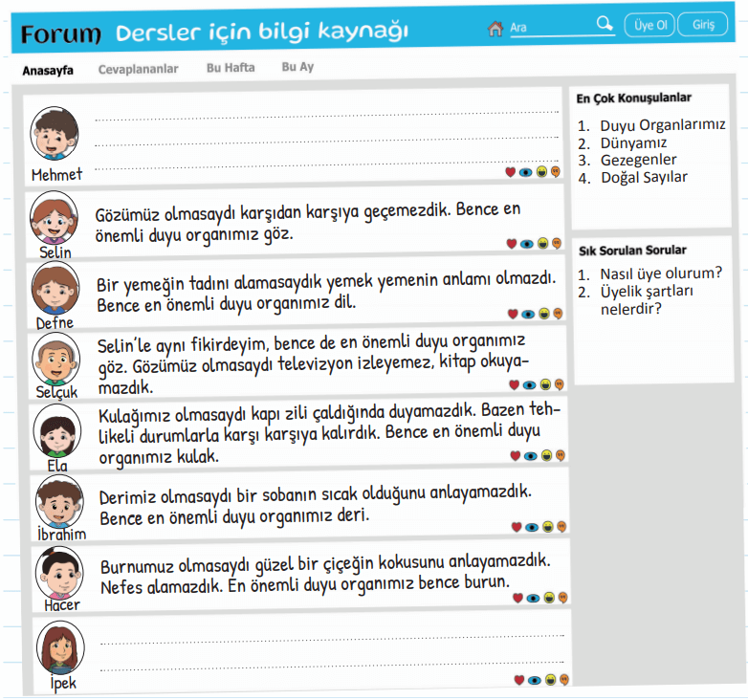Click smiley emoji on İpek's post
Screen dimensions: 748x700
551,680
